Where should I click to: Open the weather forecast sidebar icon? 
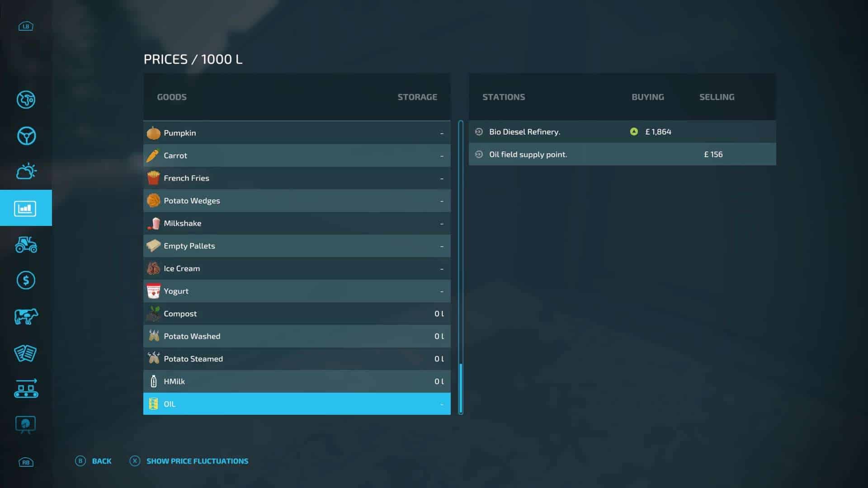pyautogui.click(x=26, y=172)
